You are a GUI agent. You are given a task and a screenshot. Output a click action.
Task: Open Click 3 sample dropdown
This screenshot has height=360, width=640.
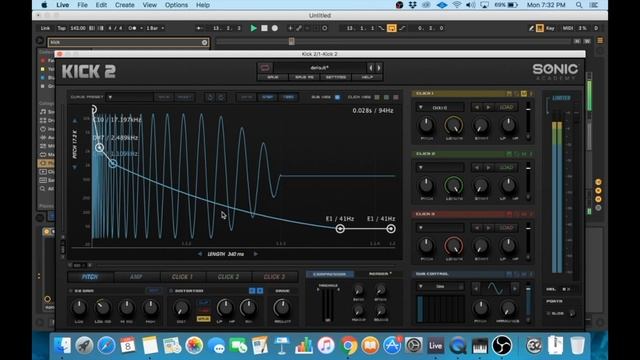pos(440,228)
